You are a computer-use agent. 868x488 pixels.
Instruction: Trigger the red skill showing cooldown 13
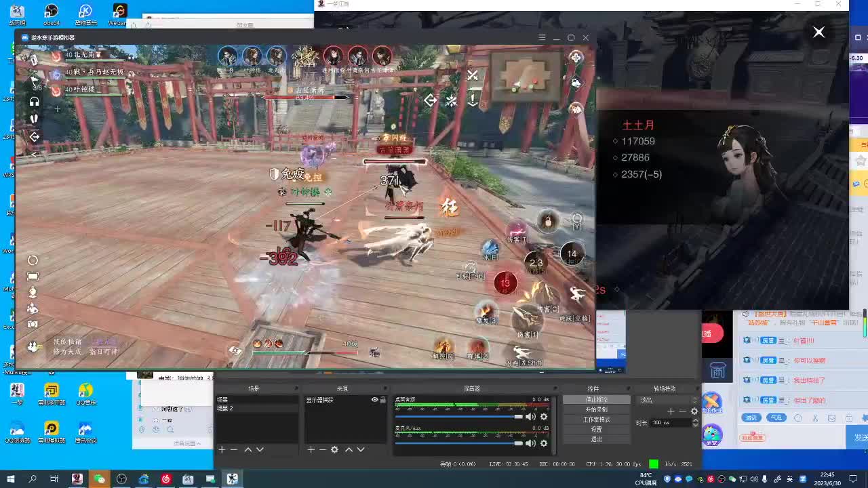(x=505, y=283)
